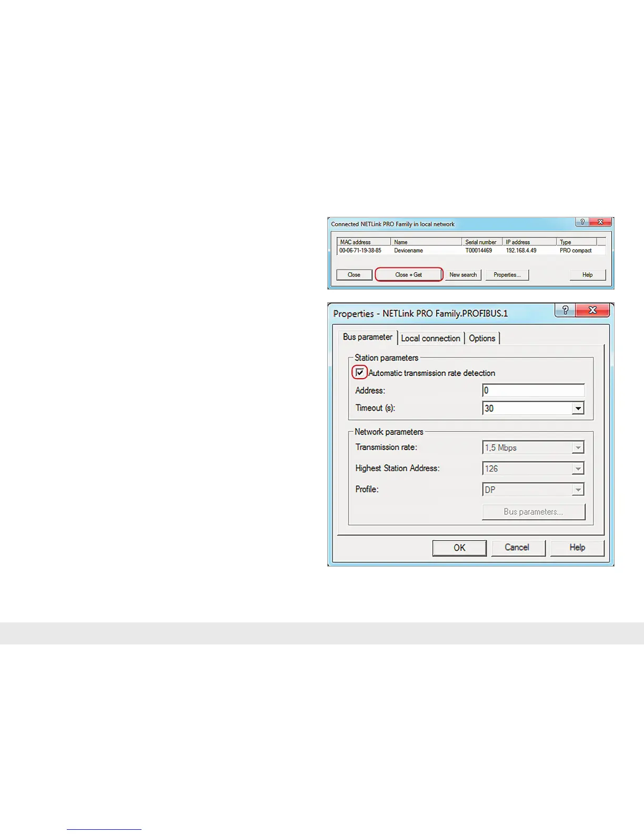Click the help question mark icon in the NETLink network dialog title bar

point(582,222)
